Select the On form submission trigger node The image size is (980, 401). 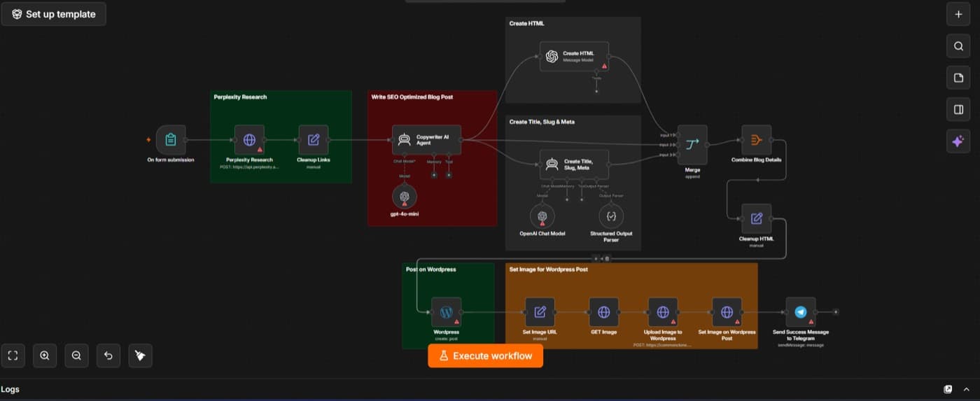171,140
